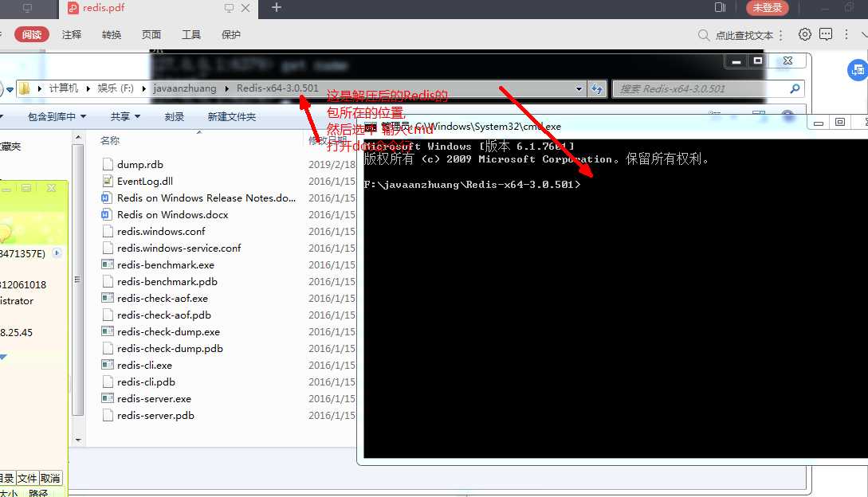Expand the arrow after 计算机 in the breadcrumb
Image resolution: width=868 pixels, height=497 pixels.
88,88
